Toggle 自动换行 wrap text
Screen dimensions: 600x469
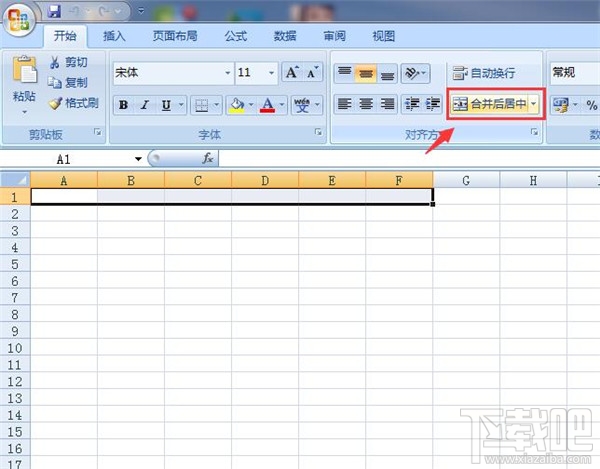pyautogui.click(x=484, y=73)
